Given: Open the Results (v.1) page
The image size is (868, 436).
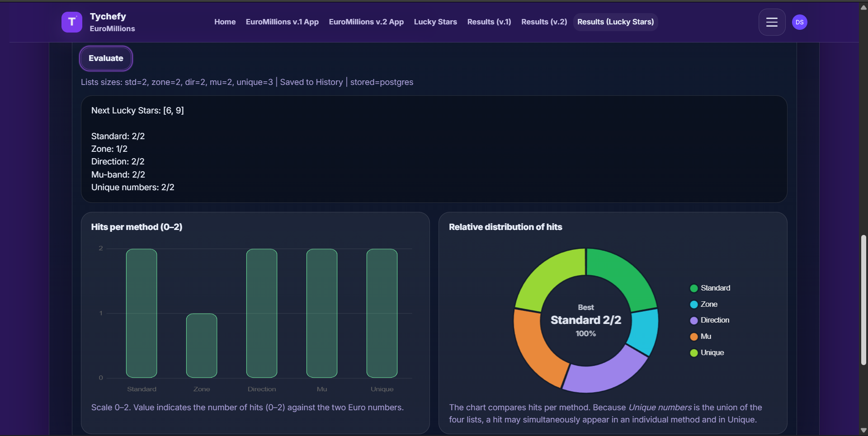Looking at the screenshot, I should tap(489, 22).
